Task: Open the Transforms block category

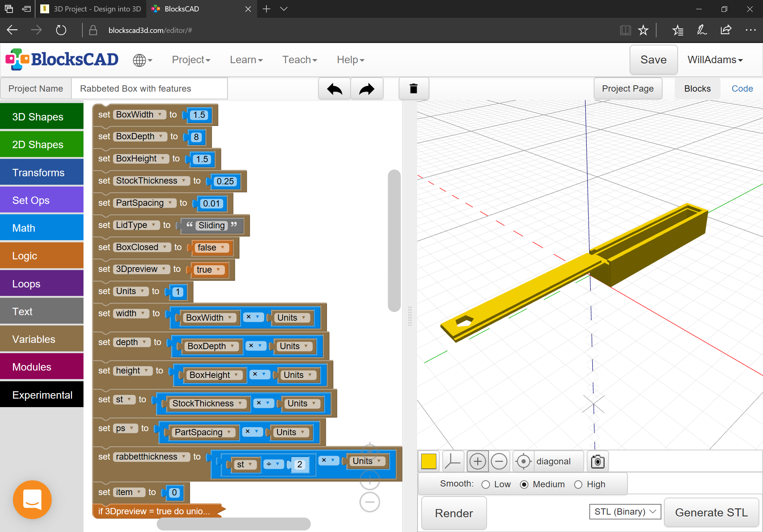Action: pyautogui.click(x=42, y=173)
